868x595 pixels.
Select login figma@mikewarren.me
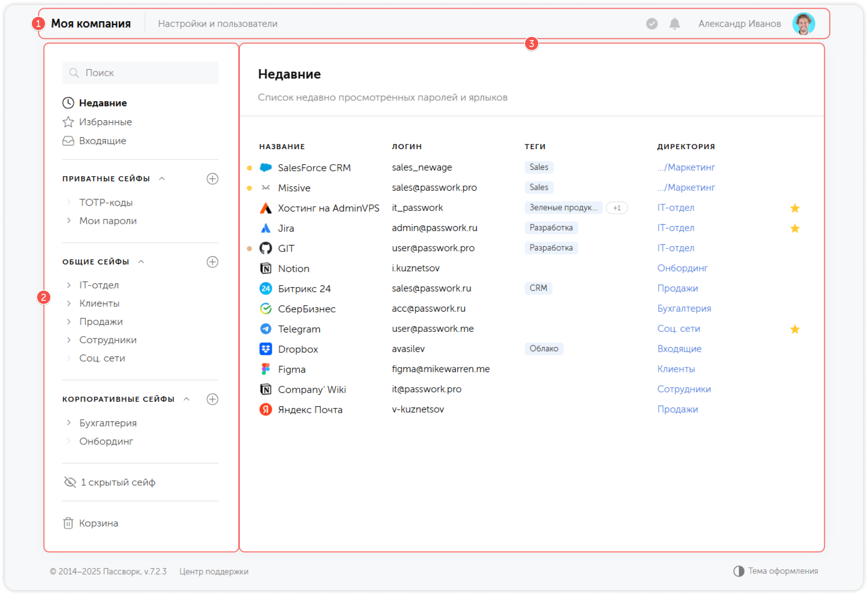coord(441,369)
